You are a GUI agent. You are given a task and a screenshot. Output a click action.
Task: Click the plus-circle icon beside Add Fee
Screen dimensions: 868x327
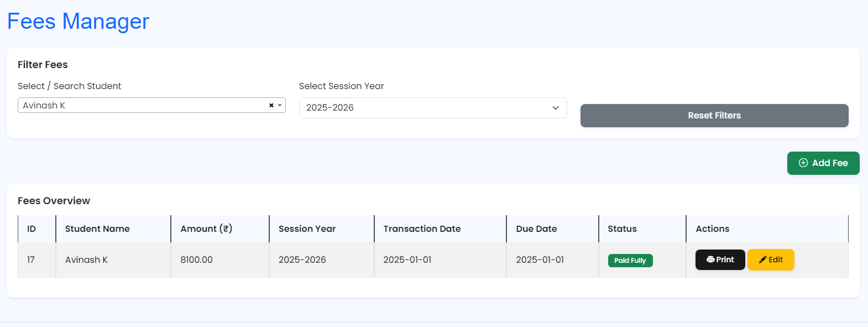point(803,163)
